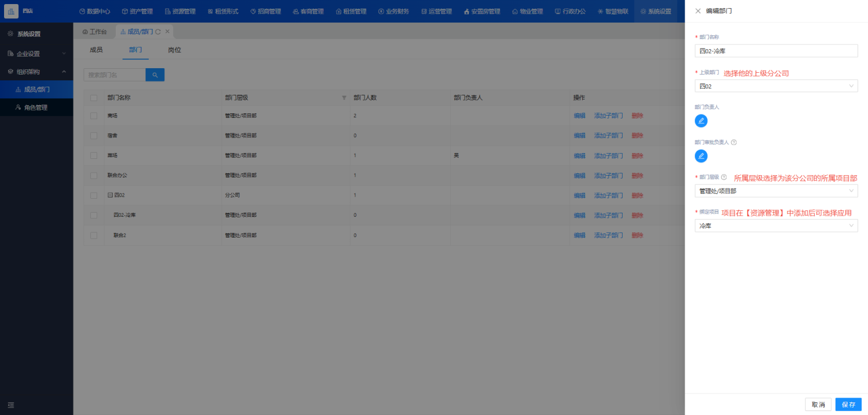
Task: Click the pencil icon under 部门负责人
Action: (x=701, y=121)
